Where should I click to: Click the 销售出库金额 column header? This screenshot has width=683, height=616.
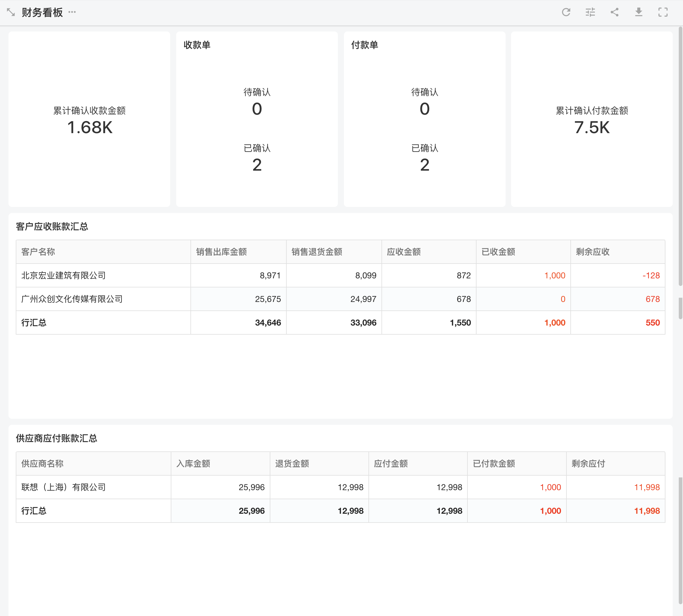[238, 252]
